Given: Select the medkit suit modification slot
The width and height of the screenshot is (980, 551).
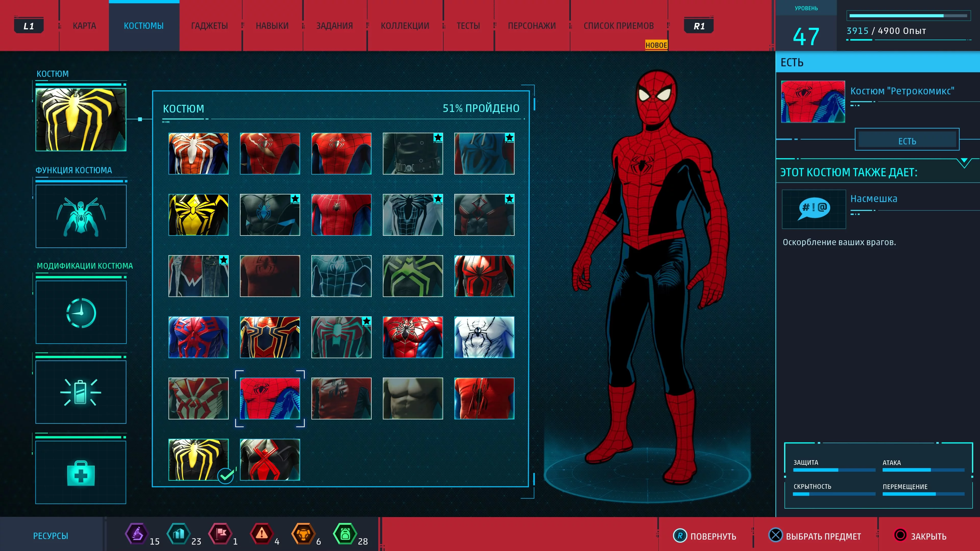Looking at the screenshot, I should click(x=81, y=472).
